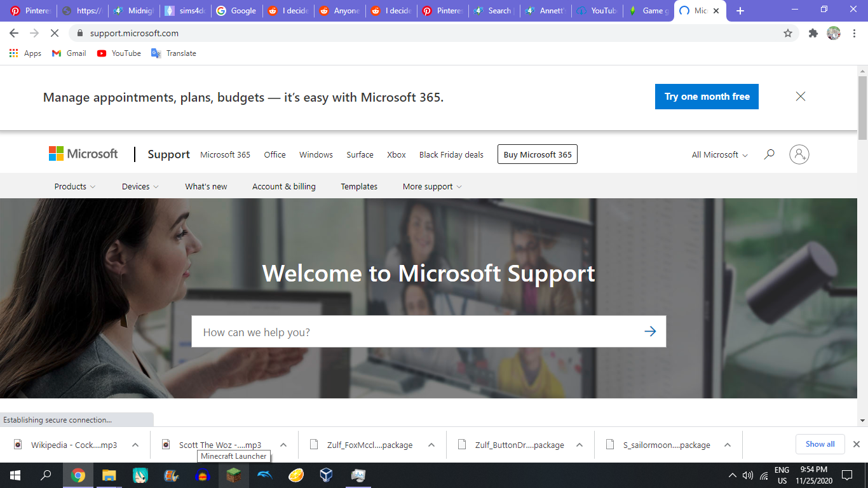Expand options for Zulf_ButtonDr package download

coord(580,445)
